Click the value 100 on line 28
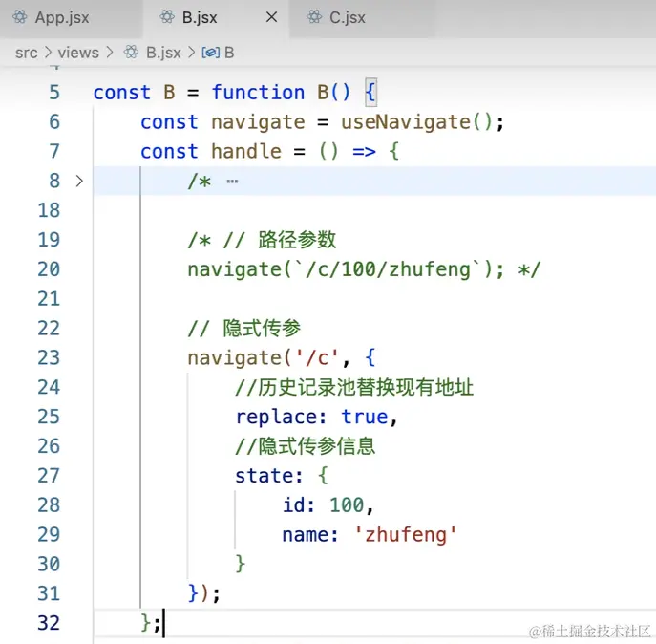This screenshot has height=644, width=656. [347, 505]
